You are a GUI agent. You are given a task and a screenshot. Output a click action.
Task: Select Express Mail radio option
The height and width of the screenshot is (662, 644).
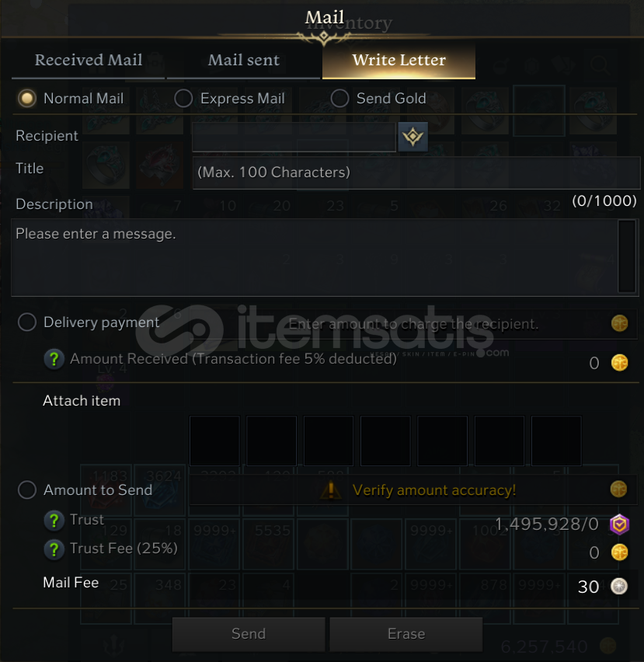click(183, 99)
